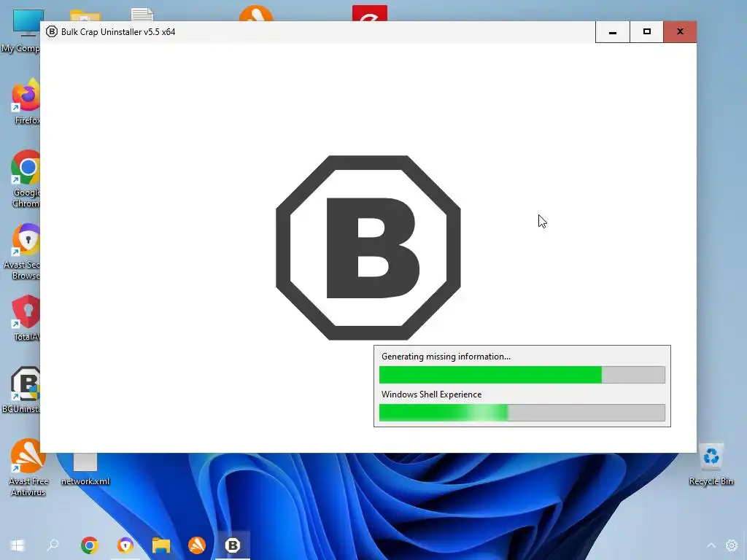Screen dimensions: 747x560
Task: Click the Windows Shell Experience progress bar
Action: tap(522, 413)
